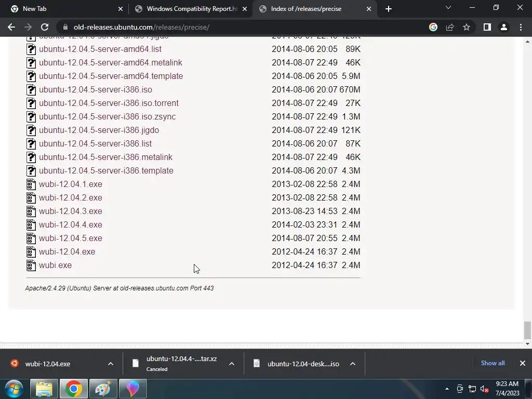Open the Windows Start menu

click(x=14, y=389)
